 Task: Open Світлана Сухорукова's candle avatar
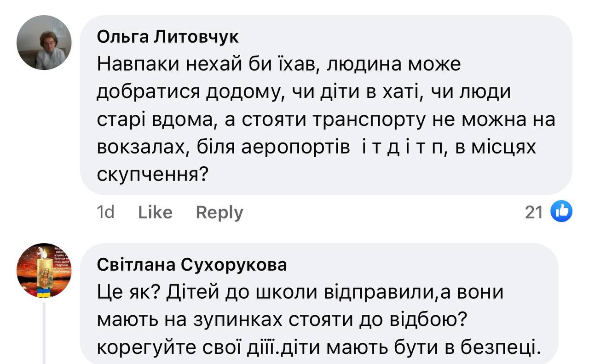44,271
